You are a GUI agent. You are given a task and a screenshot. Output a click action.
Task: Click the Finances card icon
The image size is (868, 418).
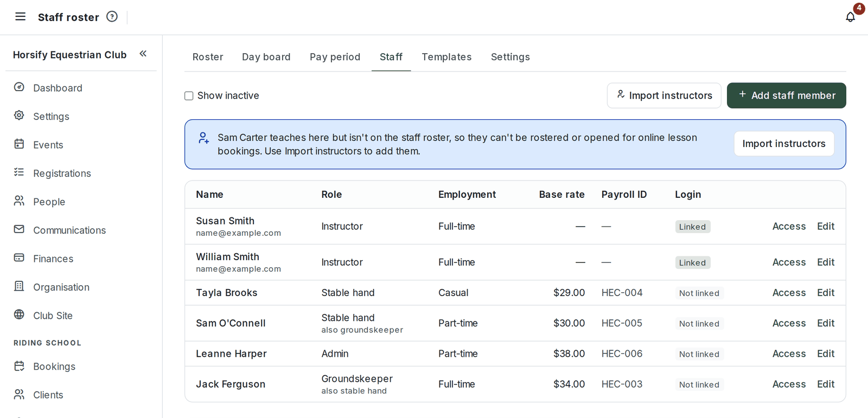[x=19, y=258]
